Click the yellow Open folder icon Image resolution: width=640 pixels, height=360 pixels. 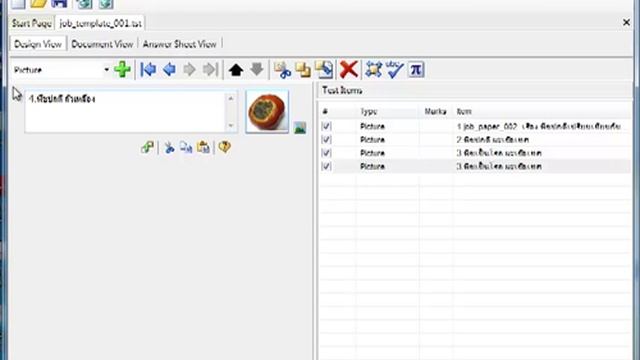click(39, 4)
